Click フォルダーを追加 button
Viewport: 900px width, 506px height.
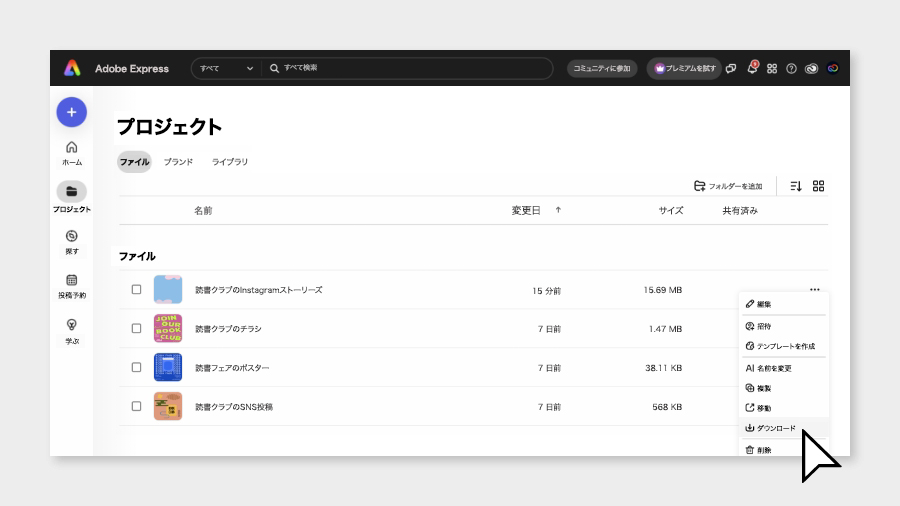tap(728, 186)
